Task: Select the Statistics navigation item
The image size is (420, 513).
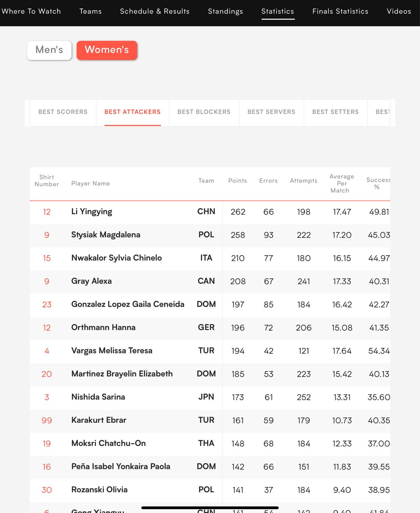Action: click(x=278, y=11)
